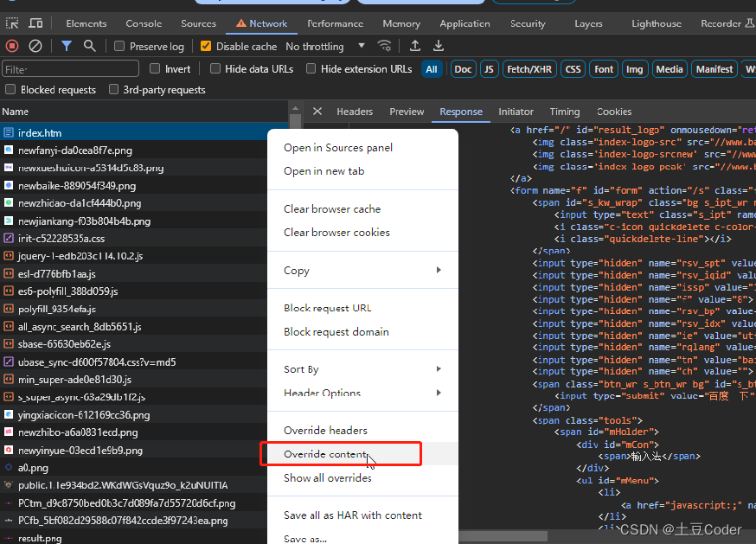
Task: Toggle the network filter funnel icon
Action: coord(67,46)
